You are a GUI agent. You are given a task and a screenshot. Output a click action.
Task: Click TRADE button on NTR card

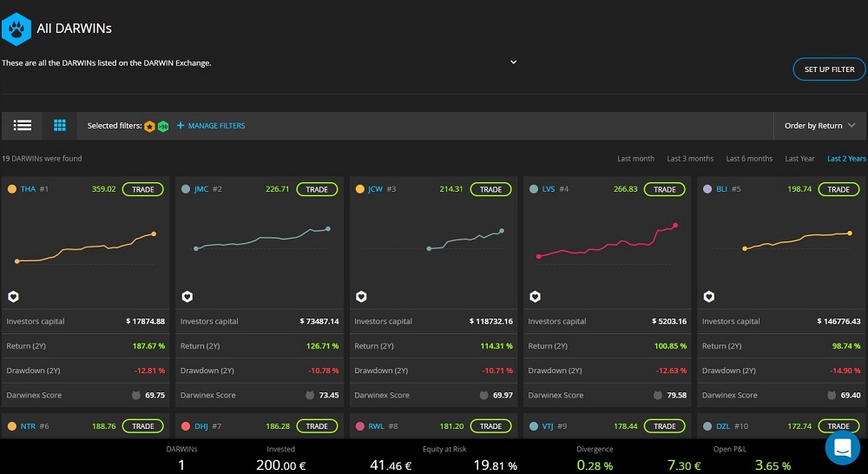point(143,426)
